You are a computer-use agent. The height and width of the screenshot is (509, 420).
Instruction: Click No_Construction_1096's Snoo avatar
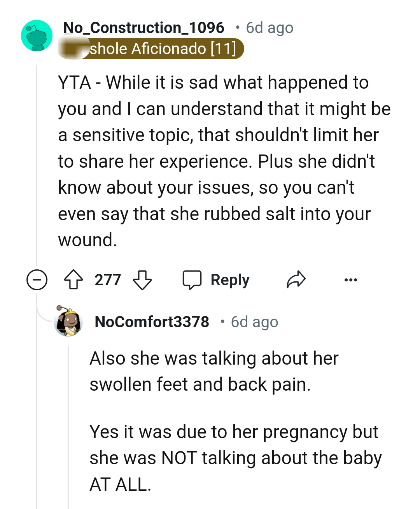(x=36, y=35)
